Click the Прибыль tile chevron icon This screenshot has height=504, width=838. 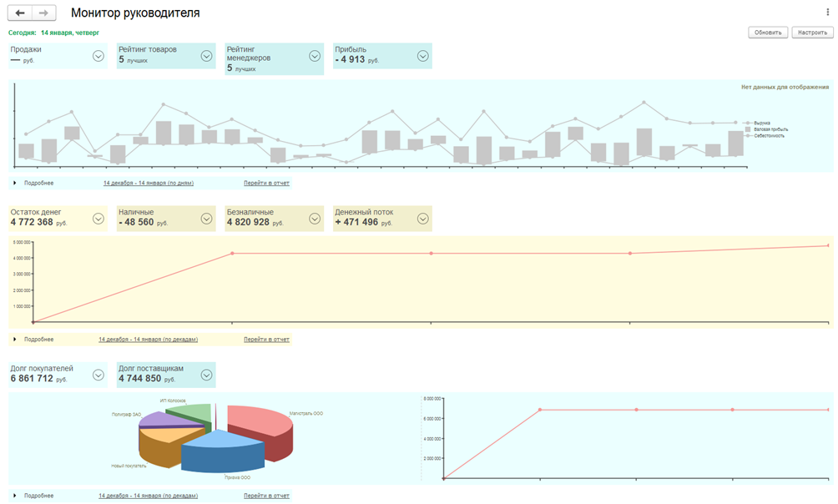point(423,56)
